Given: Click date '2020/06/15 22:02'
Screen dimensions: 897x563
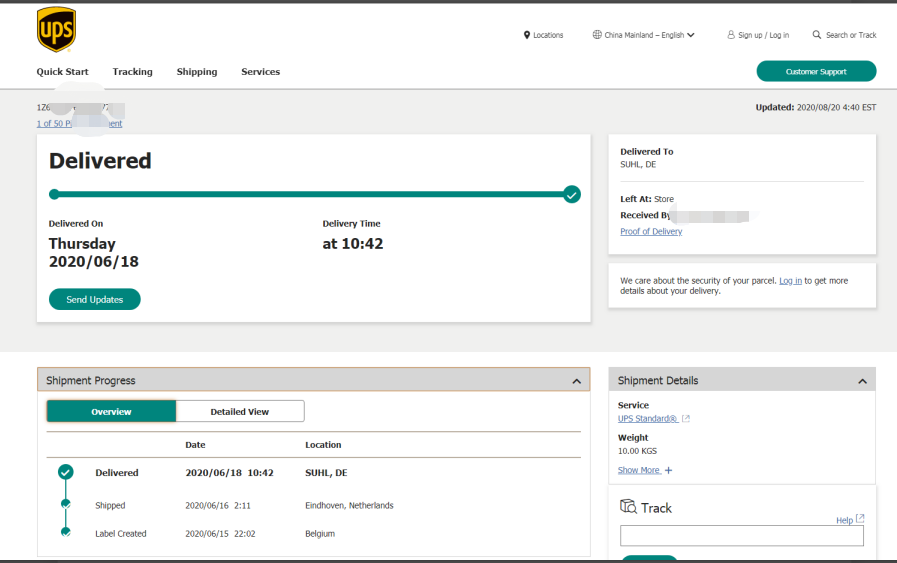Looking at the screenshot, I should click(x=220, y=533).
